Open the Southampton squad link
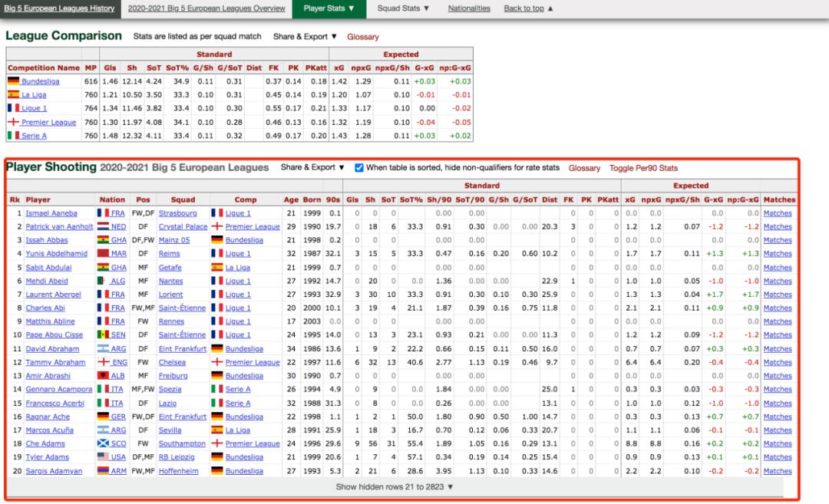The image size is (829, 504). [x=182, y=443]
